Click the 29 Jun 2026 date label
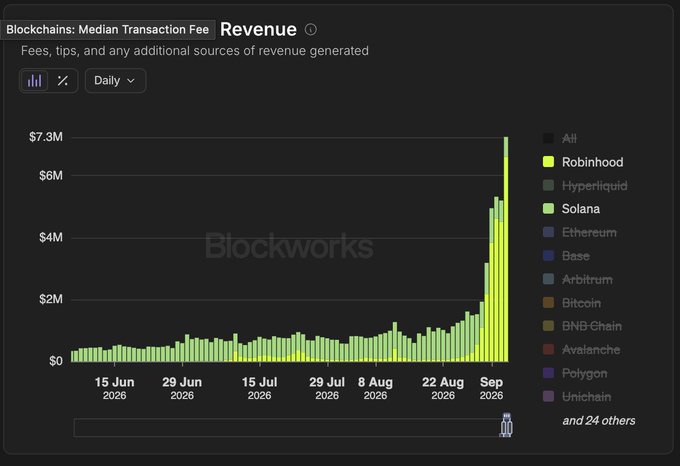 [182, 388]
